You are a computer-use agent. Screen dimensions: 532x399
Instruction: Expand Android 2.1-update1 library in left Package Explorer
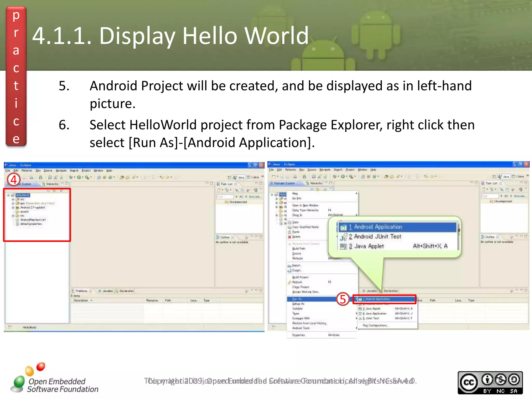tap(13, 208)
